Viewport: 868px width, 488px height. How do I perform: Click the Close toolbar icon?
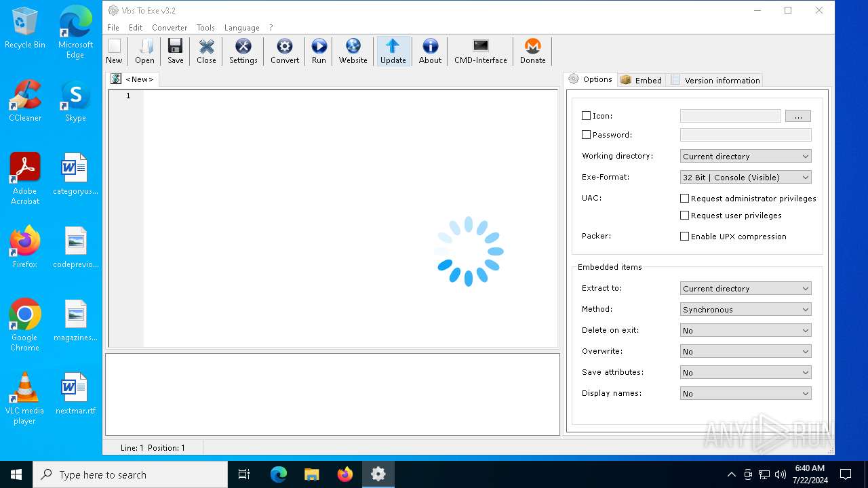[206, 52]
